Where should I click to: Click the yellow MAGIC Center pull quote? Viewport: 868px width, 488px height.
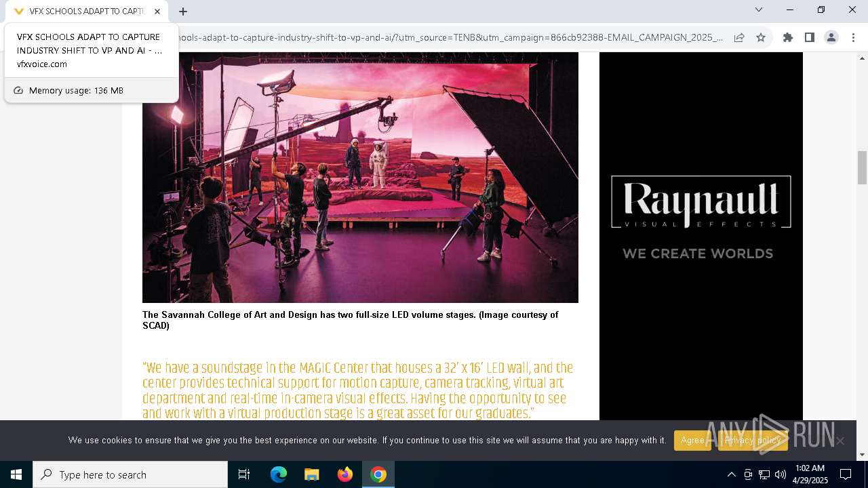tap(358, 390)
